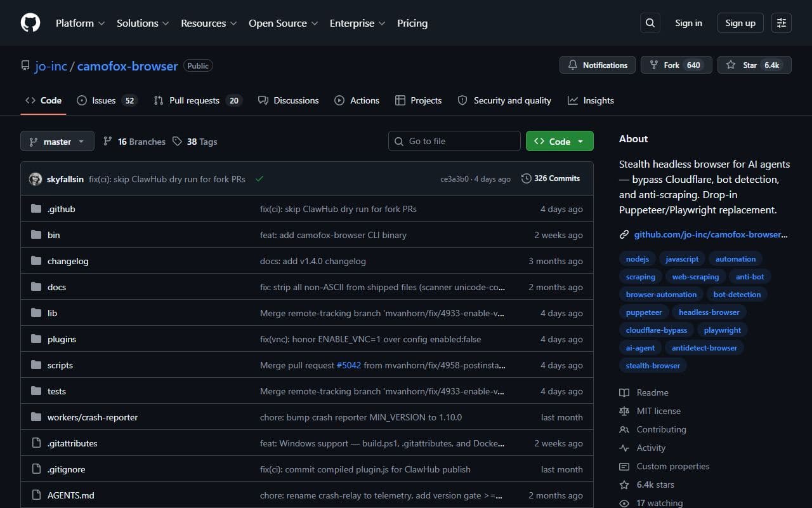Viewport: 812px width, 508px height.
Task: Click the star icon beside 6.4k stars
Action: coord(624,485)
